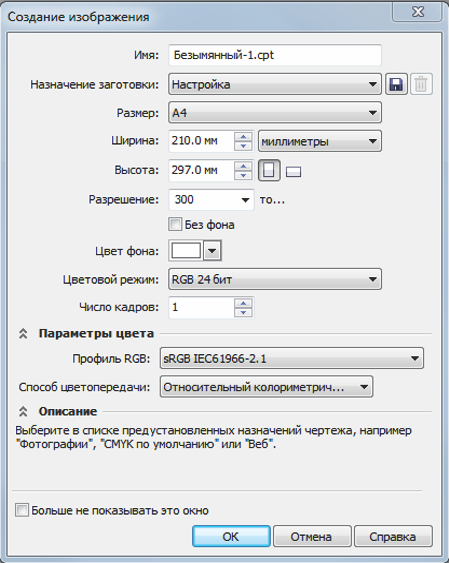Screen dimensions: 449x563
Task: Delete the preset with the trash icon
Action: [x=421, y=84]
